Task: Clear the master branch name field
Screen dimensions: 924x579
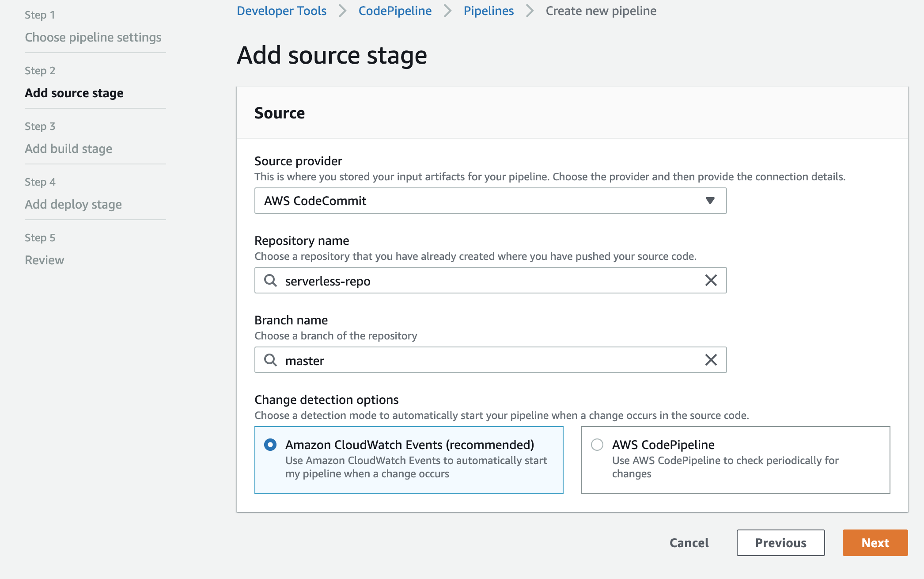Action: [711, 360]
